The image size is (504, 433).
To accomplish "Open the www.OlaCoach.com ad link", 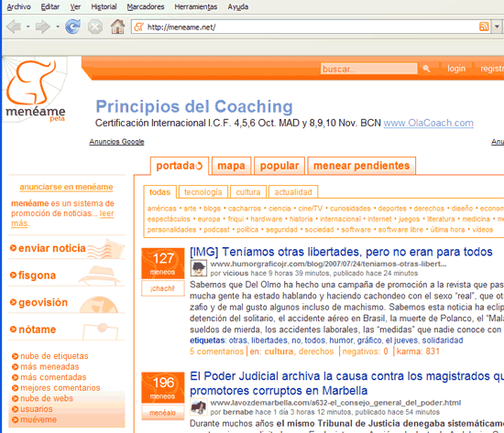I will 429,123.
